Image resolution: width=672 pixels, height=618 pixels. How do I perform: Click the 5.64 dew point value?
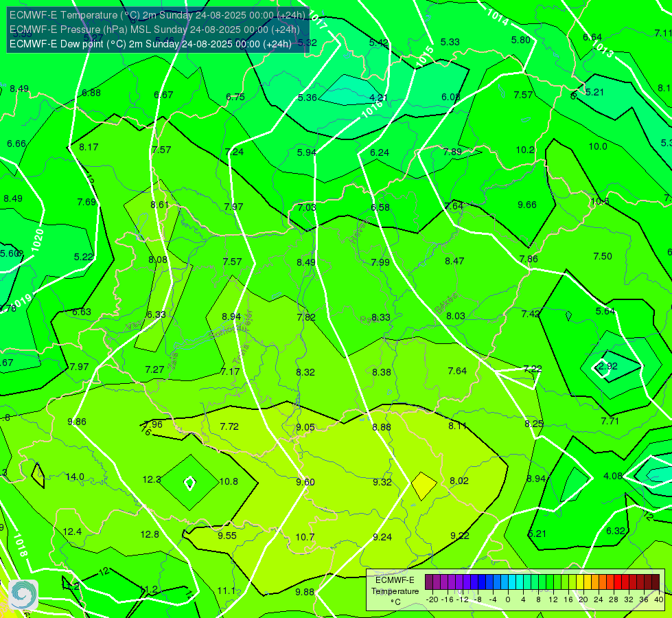[605, 311]
